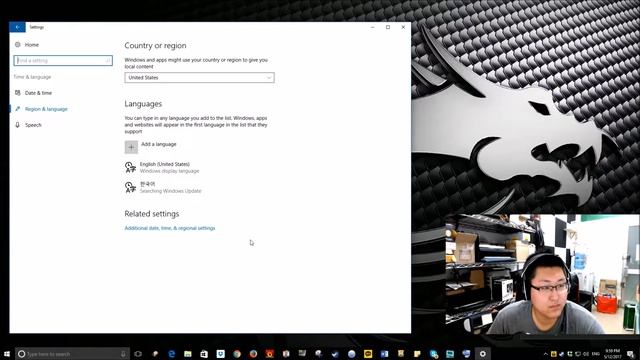Image resolution: width=640 pixels, height=360 pixels.
Task: Click the language icon beside 한국어
Action: (130, 187)
